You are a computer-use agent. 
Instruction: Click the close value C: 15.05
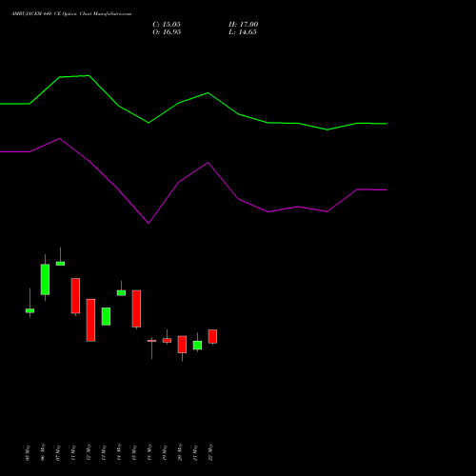(167, 25)
